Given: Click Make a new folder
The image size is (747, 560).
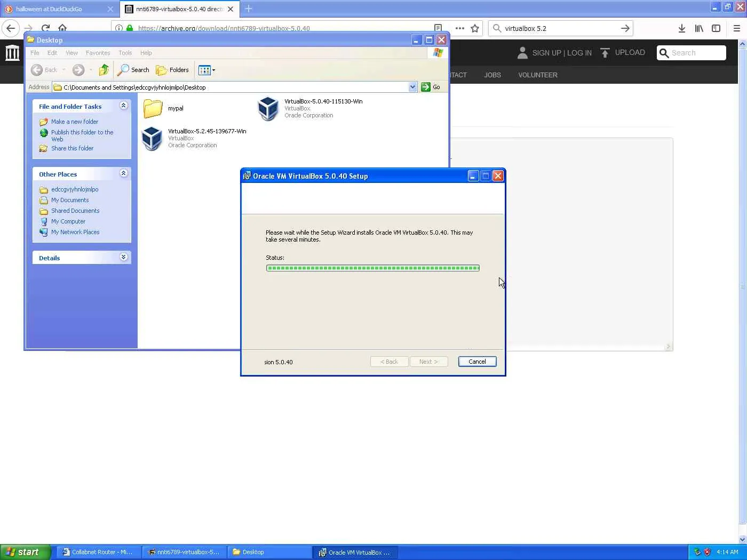Looking at the screenshot, I should pos(75,122).
